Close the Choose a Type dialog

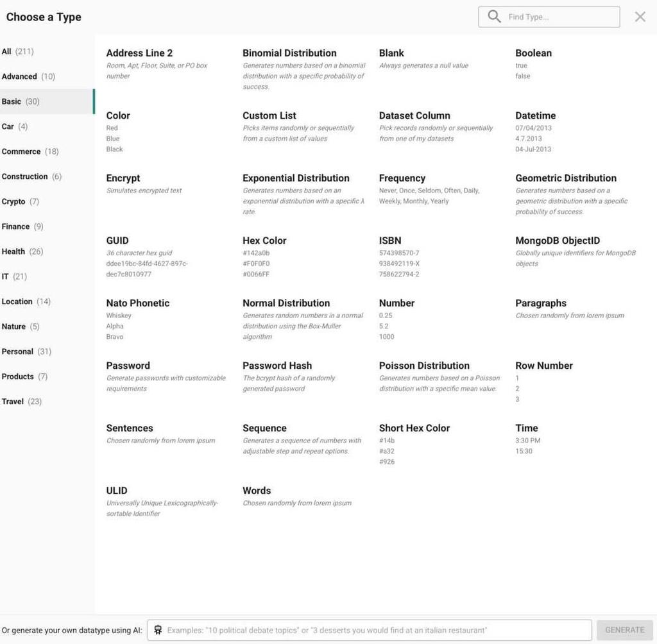click(640, 17)
